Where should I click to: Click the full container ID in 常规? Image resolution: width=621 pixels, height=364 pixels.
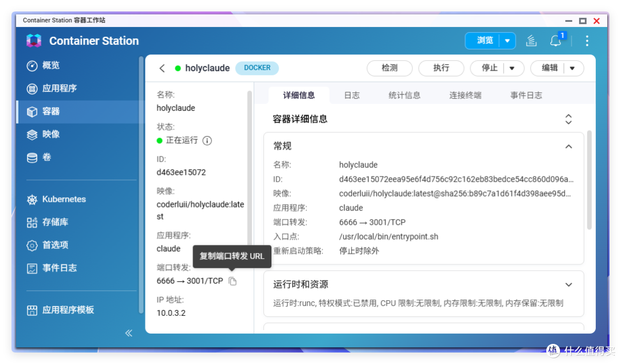tap(456, 179)
